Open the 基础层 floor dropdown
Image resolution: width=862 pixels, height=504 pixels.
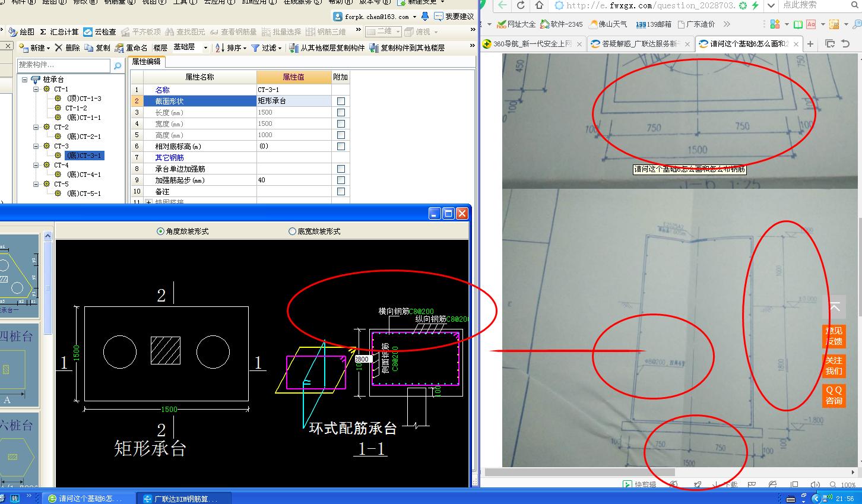(205, 47)
